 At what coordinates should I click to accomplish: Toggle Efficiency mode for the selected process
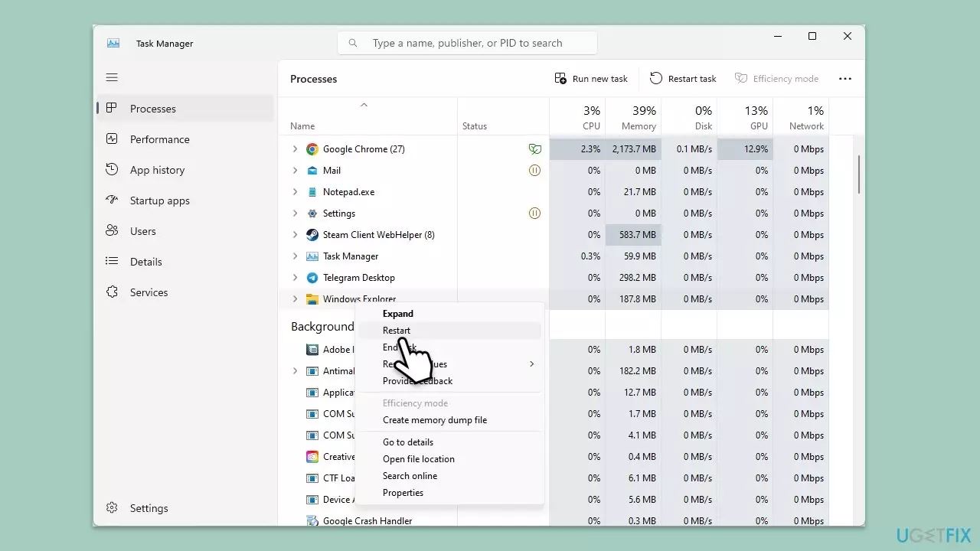coord(777,78)
